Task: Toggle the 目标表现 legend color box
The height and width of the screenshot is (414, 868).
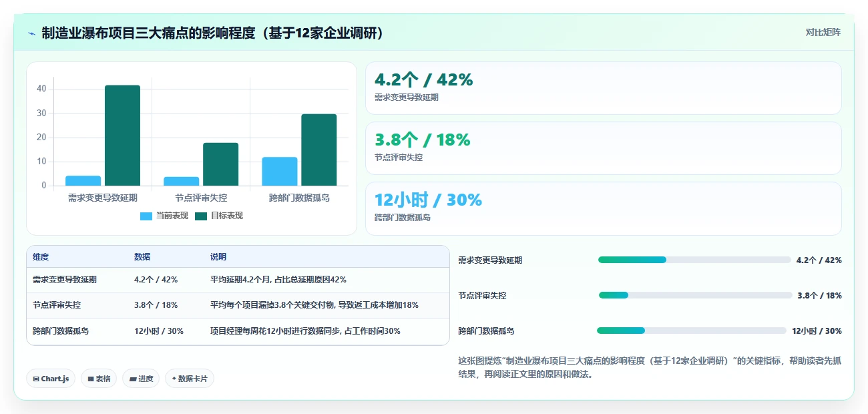Action: (x=201, y=216)
